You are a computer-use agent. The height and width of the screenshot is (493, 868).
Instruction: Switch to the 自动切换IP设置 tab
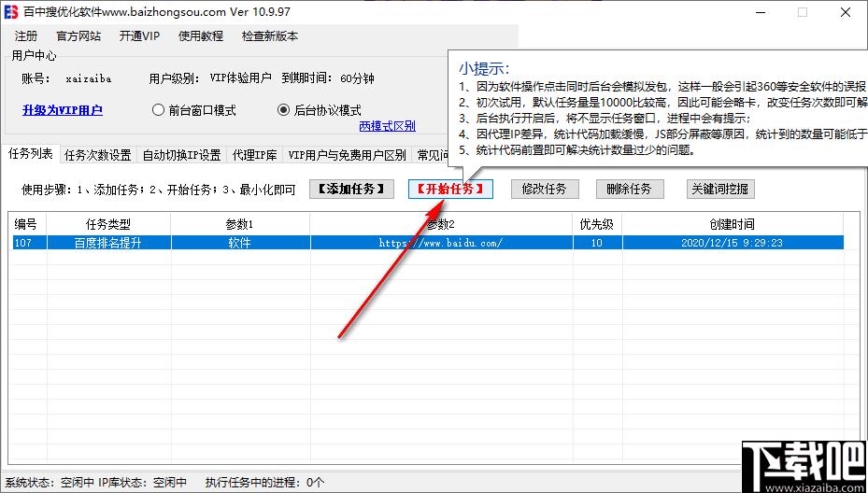click(x=181, y=156)
